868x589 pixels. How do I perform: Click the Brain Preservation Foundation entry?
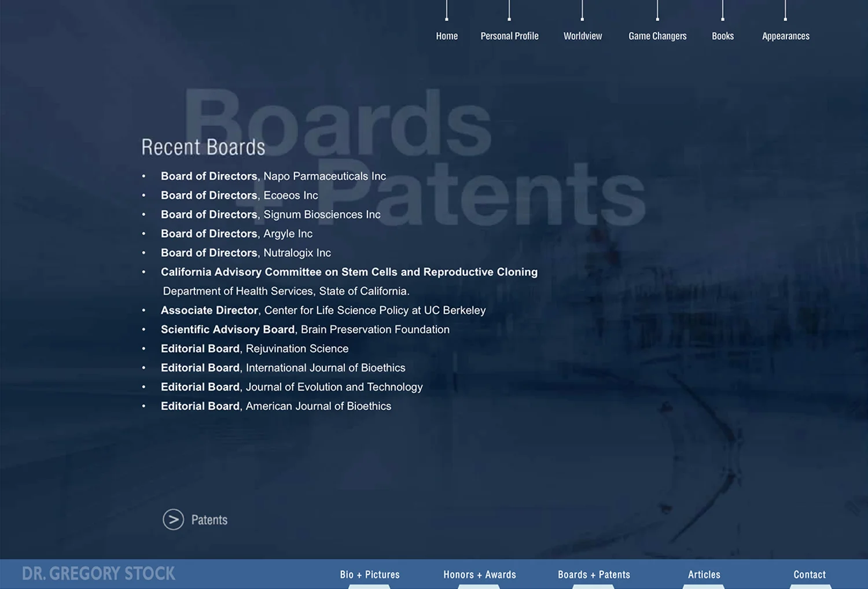(x=305, y=329)
